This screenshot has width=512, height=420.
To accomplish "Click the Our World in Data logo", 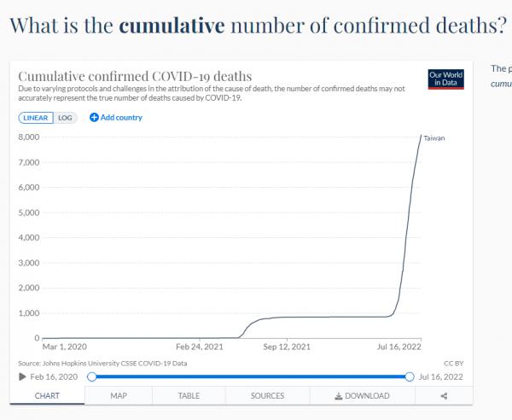I will point(447,80).
